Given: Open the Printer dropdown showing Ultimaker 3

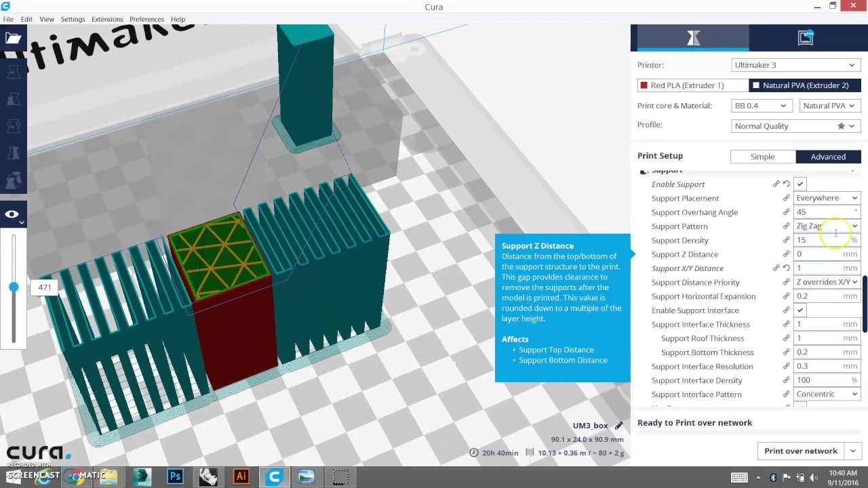Looking at the screenshot, I should (795, 65).
